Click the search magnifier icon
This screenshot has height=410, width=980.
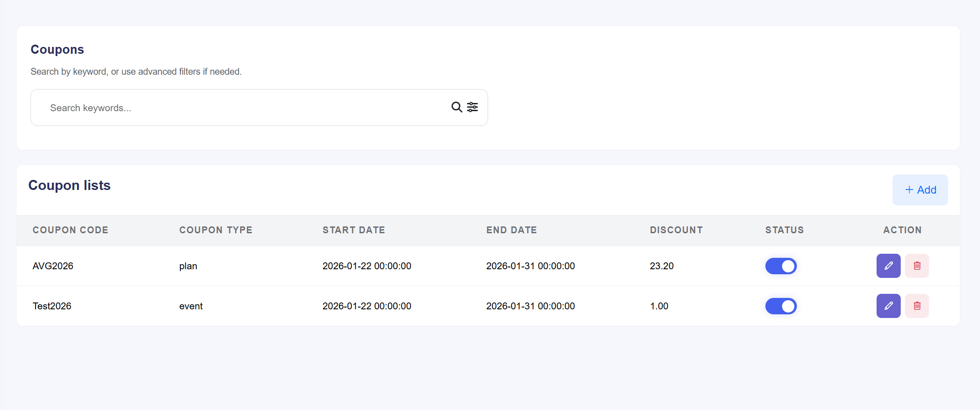pos(457,107)
